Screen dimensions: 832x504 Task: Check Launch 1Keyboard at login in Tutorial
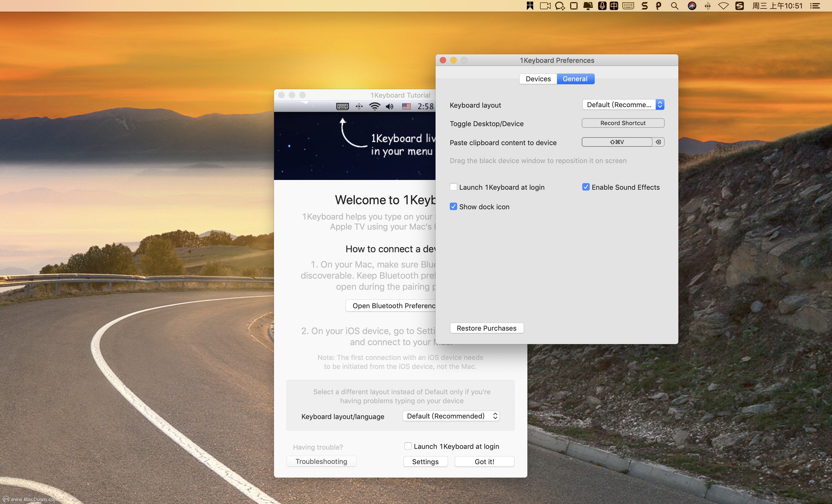click(408, 446)
